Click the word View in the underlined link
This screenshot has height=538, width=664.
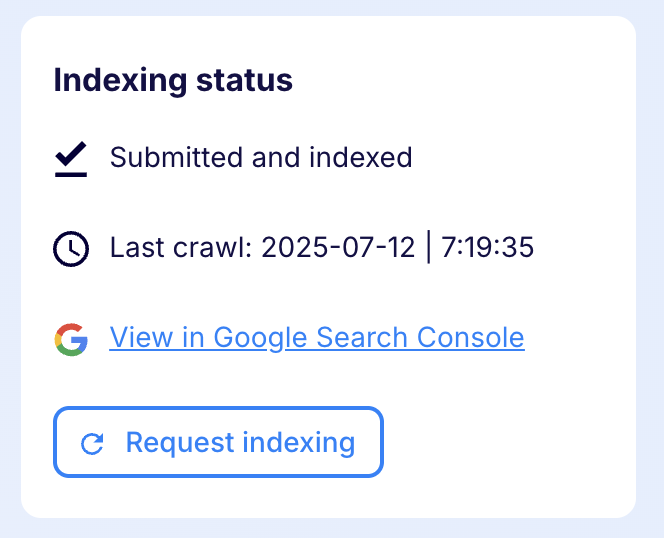tap(141, 337)
